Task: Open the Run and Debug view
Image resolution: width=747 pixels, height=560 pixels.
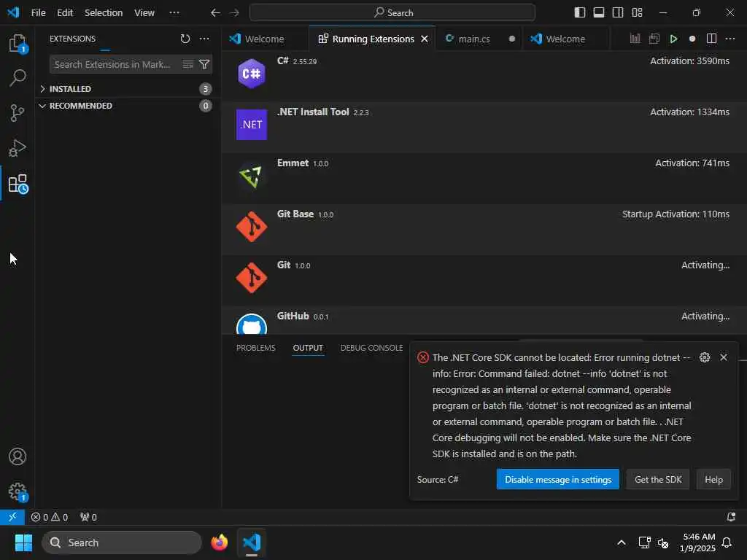Action: click(18, 148)
